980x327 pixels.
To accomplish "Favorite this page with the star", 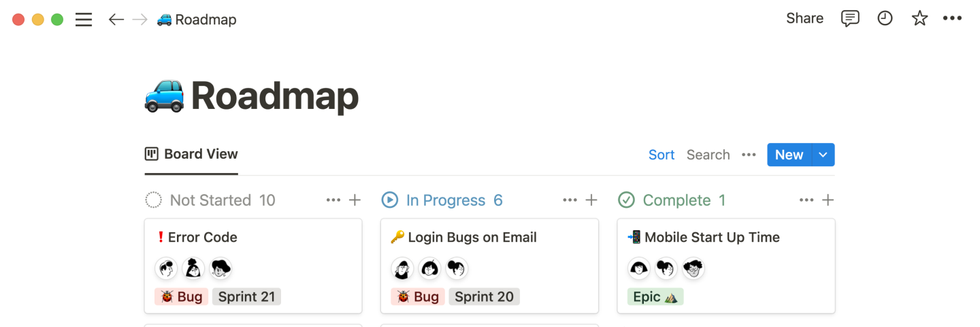I will coord(919,18).
